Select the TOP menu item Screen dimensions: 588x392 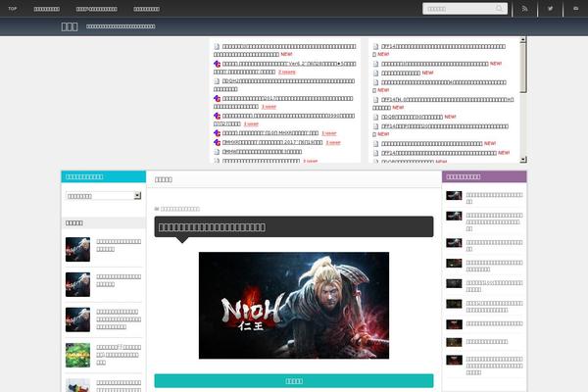pyautogui.click(x=12, y=9)
